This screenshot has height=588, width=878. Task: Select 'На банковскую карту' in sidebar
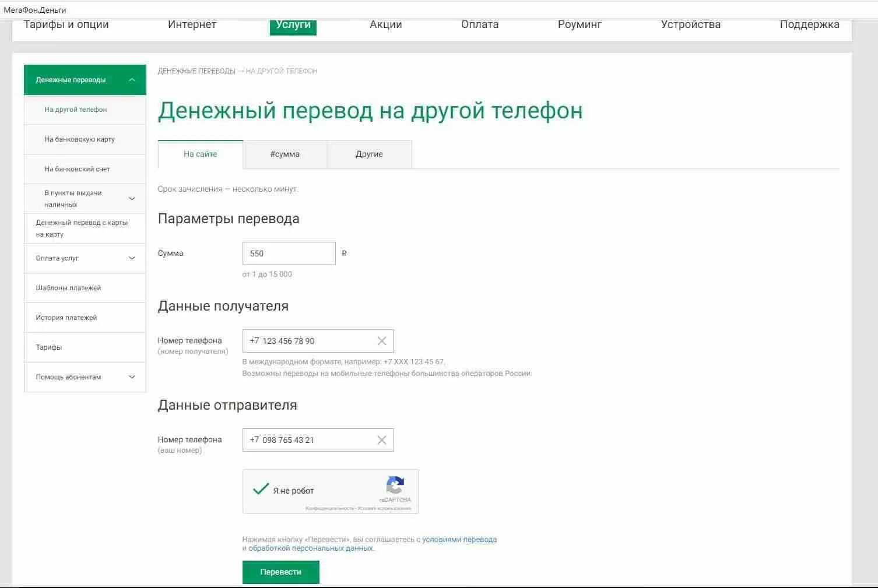click(x=85, y=139)
